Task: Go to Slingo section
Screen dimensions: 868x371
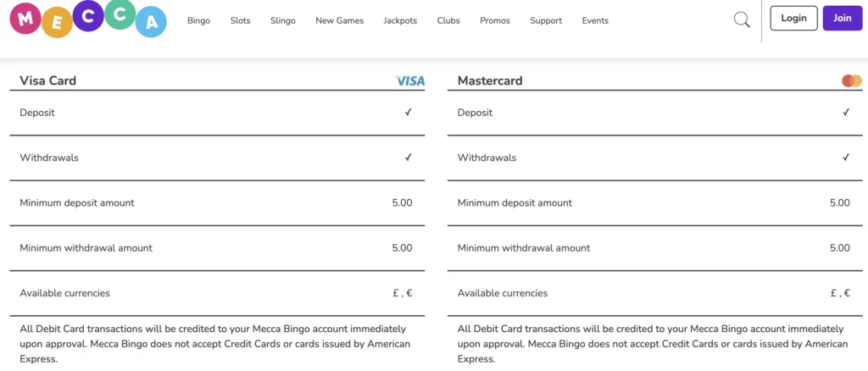Action: [x=283, y=20]
